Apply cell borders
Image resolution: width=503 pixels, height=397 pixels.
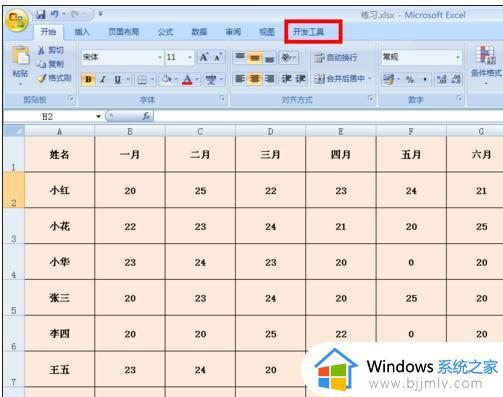(142, 79)
